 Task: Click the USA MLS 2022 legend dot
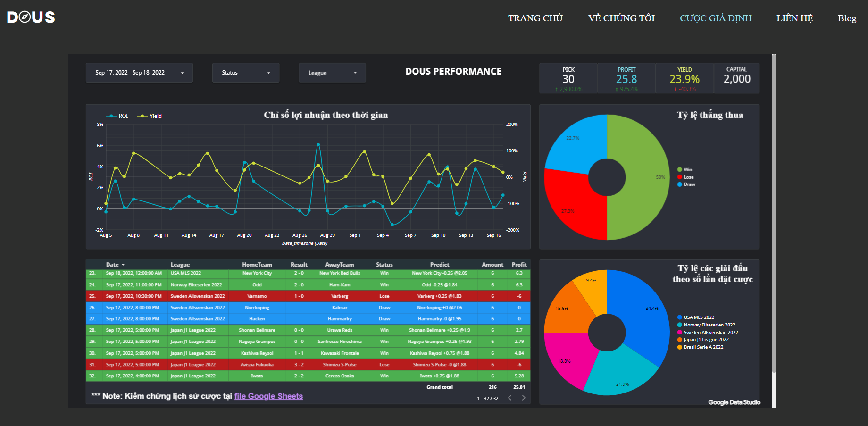(680, 317)
